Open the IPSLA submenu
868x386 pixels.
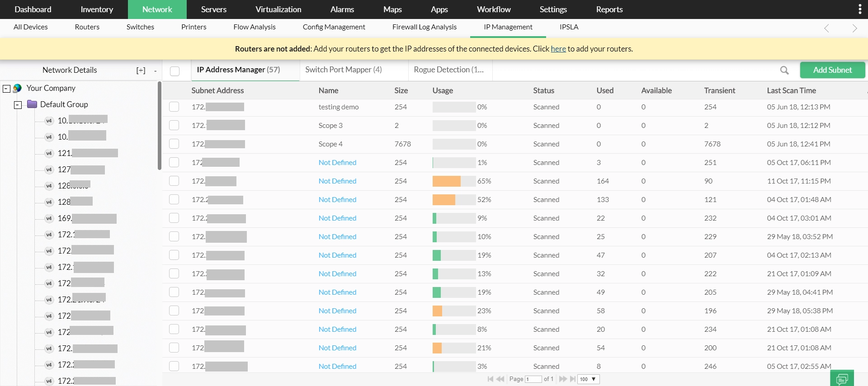pyautogui.click(x=569, y=27)
